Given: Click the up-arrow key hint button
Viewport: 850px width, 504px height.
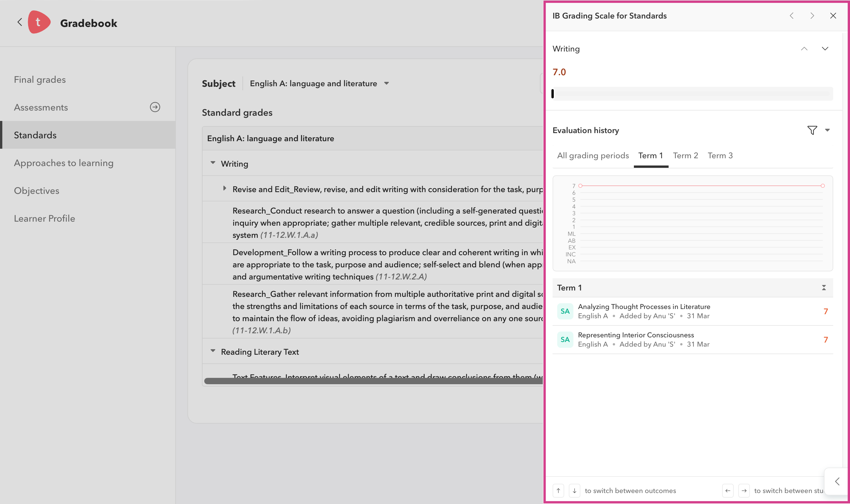Looking at the screenshot, I should click(x=558, y=491).
